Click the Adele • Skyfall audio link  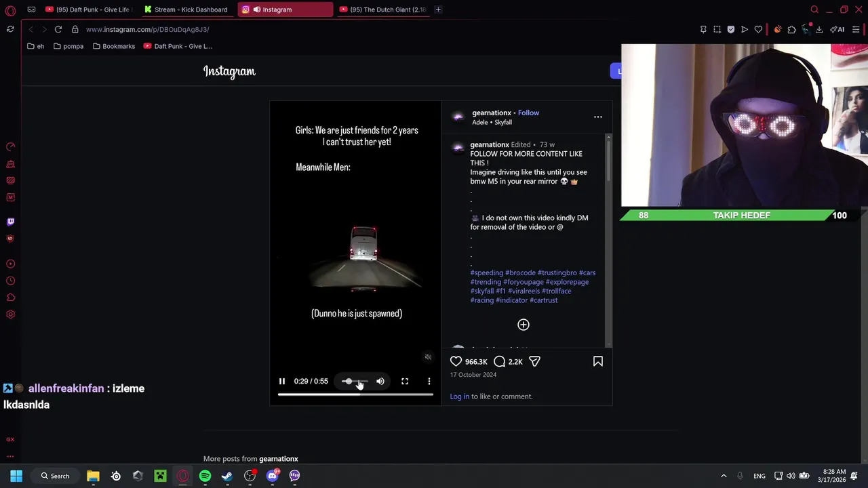point(492,123)
